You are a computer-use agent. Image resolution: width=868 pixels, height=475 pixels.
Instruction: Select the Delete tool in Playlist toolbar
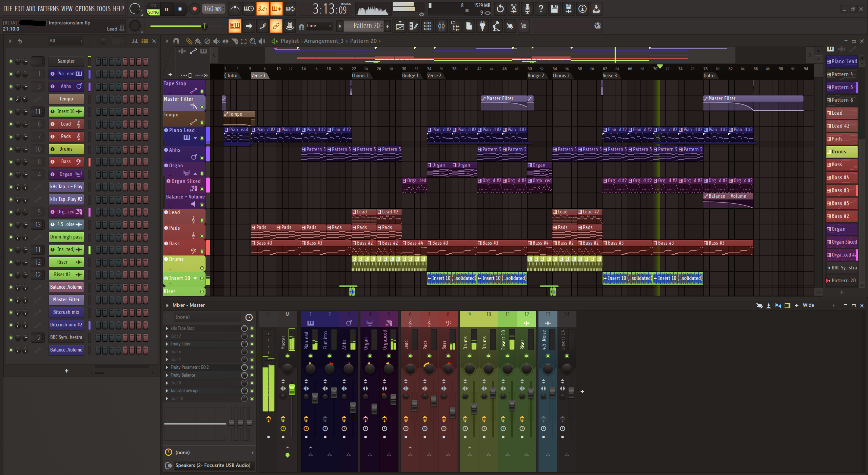click(x=207, y=41)
